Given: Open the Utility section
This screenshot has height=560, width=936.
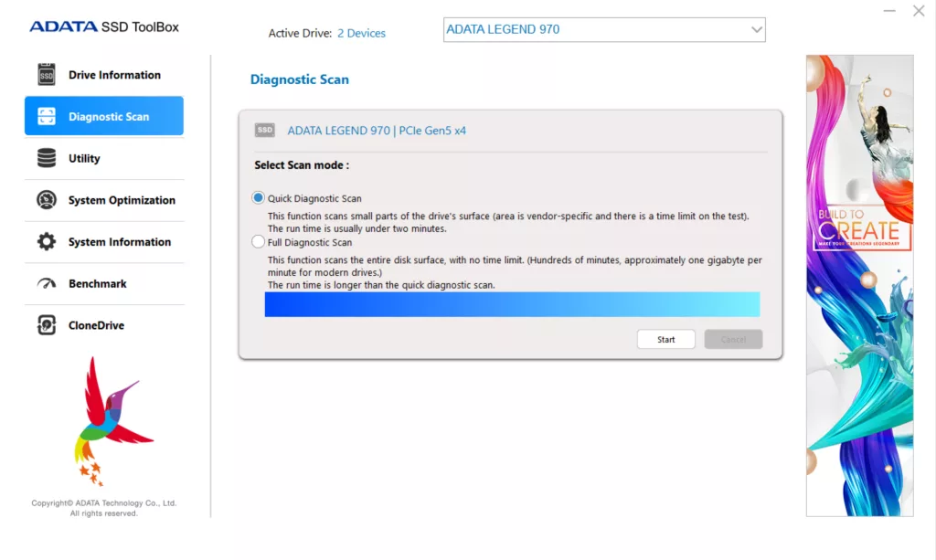Looking at the screenshot, I should (x=104, y=158).
